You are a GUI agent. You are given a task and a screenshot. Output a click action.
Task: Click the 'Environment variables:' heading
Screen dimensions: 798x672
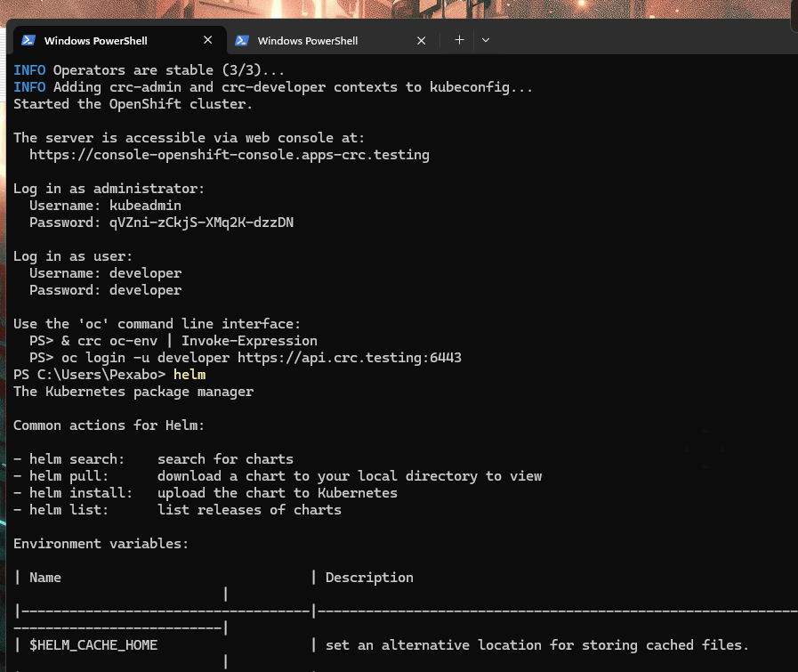101,544
